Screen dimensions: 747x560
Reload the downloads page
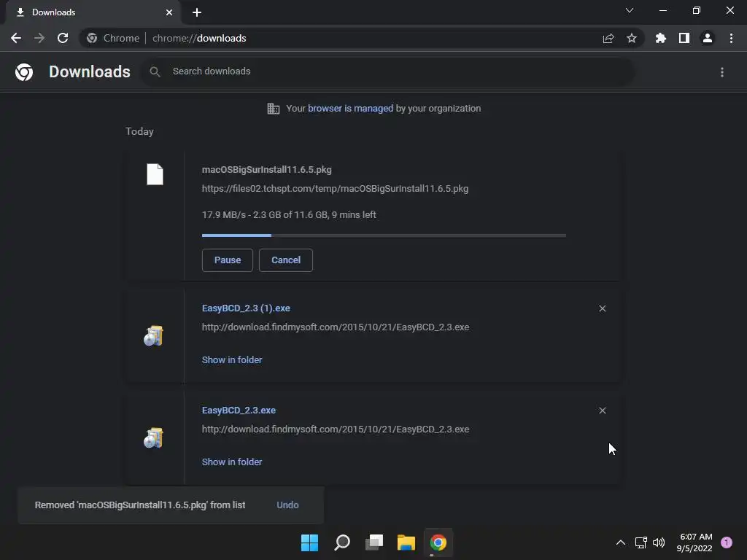point(63,38)
